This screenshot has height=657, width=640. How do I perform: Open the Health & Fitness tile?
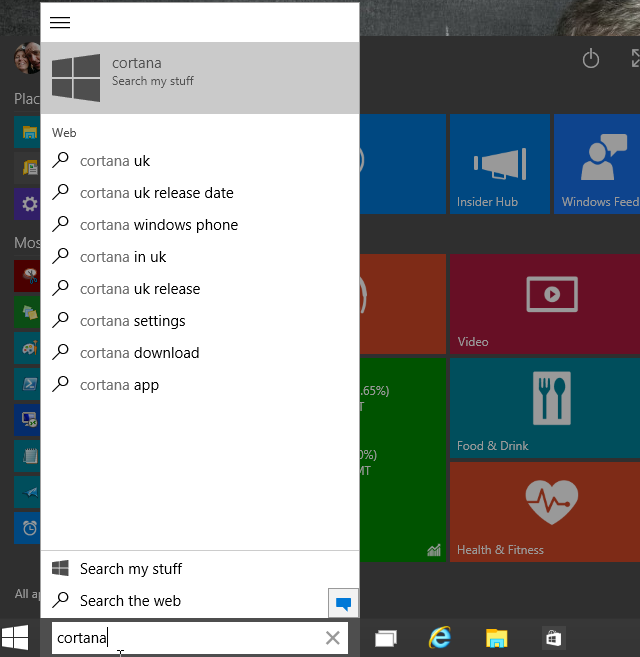(545, 512)
